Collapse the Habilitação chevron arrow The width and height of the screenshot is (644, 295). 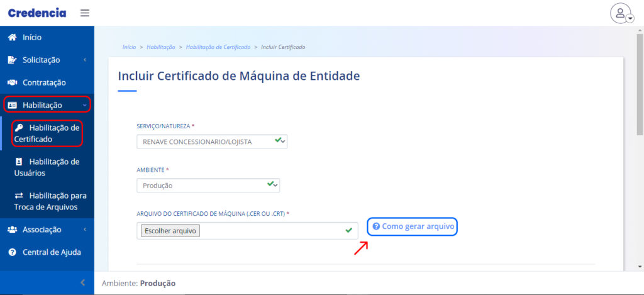tap(85, 105)
